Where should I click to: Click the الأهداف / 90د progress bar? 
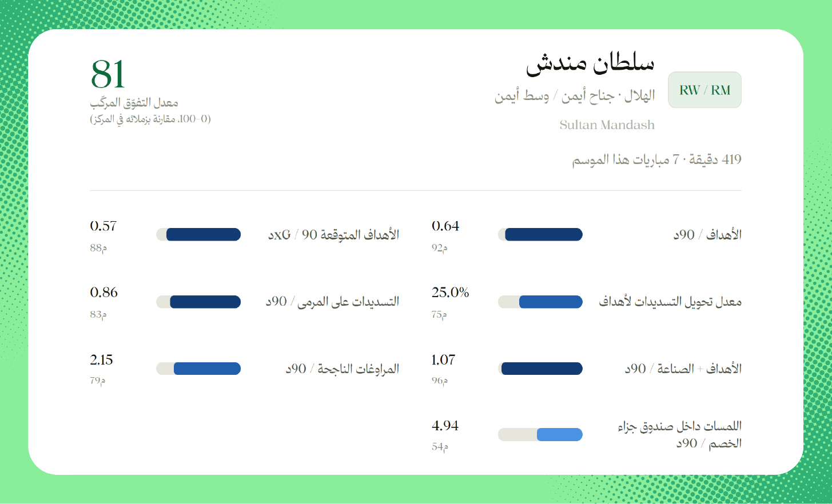540,234
